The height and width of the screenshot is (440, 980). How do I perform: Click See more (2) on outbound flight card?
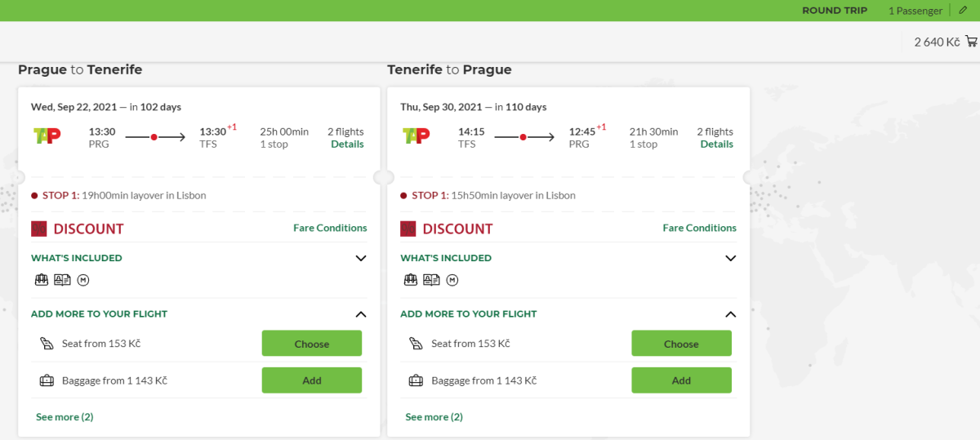click(x=65, y=417)
